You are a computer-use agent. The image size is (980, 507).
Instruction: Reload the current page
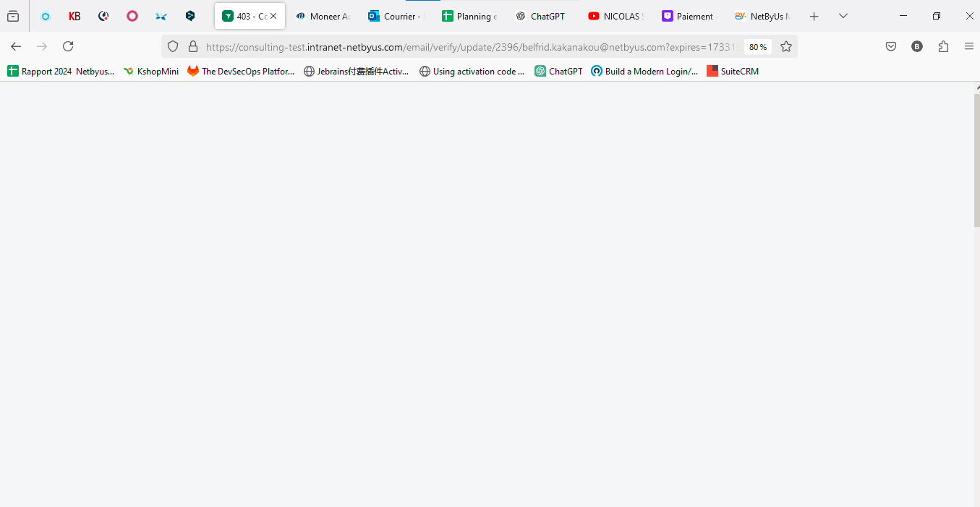click(x=68, y=46)
